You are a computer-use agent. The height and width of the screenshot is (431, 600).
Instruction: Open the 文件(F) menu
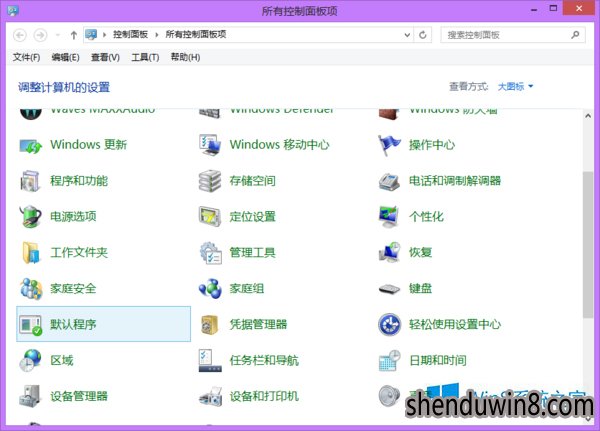tap(26, 57)
